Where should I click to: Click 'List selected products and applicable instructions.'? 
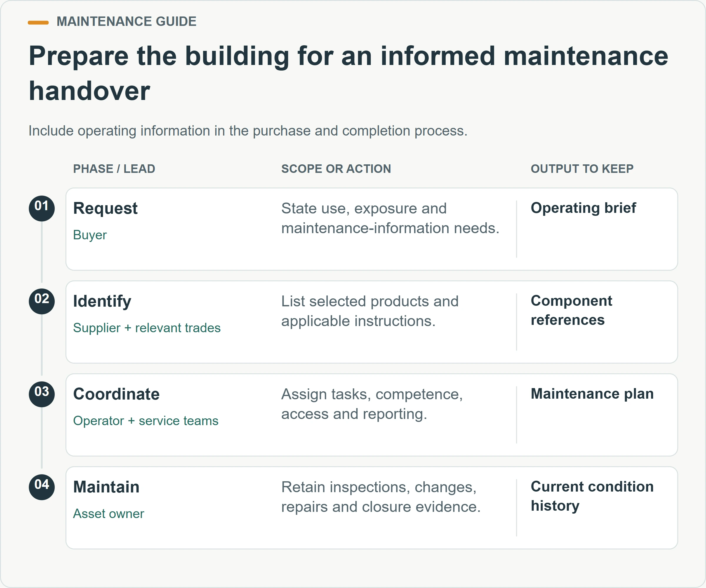pyautogui.click(x=370, y=311)
